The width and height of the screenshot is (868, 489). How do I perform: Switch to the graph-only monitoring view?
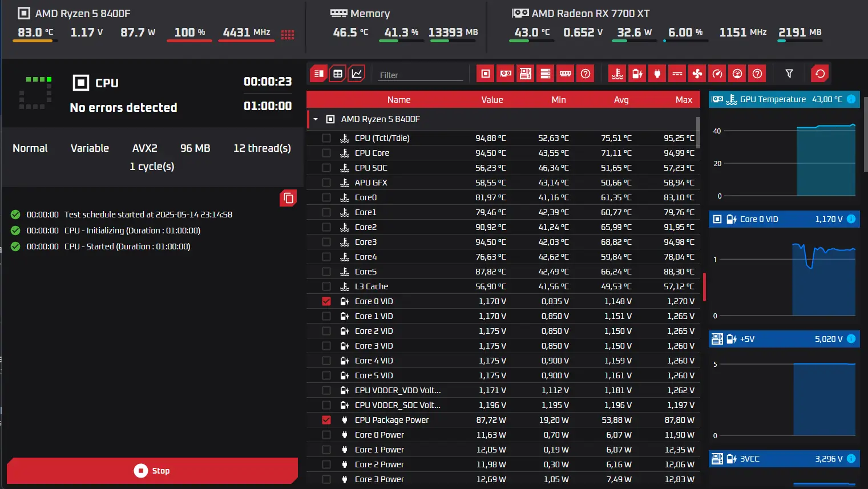357,74
